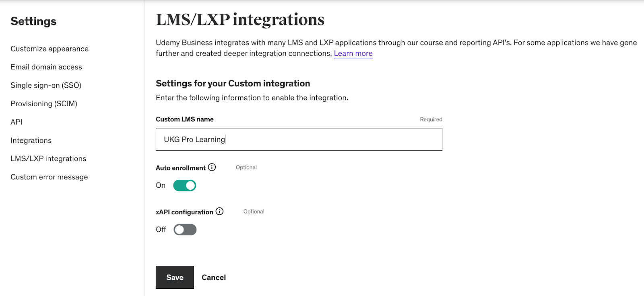Click the Auto enrollment info icon
This screenshot has height=296, width=644.
212,167
